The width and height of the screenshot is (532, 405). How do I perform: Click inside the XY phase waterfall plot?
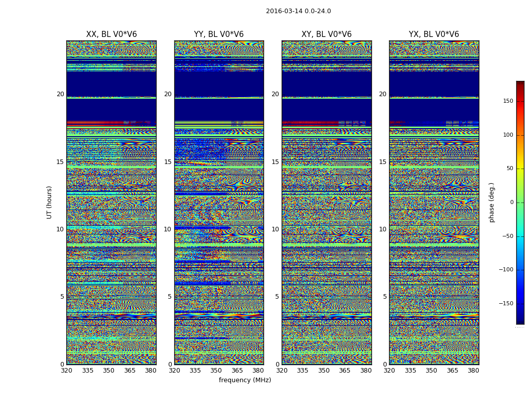coord(326,202)
